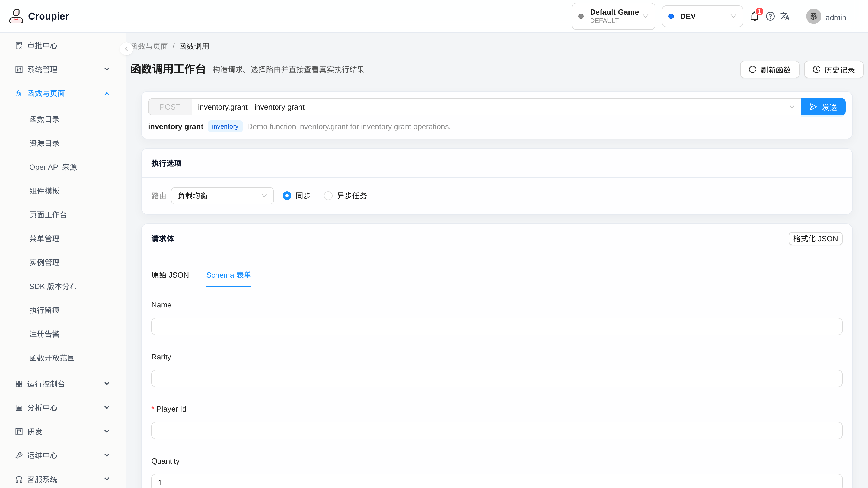
Task: Click the inventory tag label
Action: coord(225,126)
